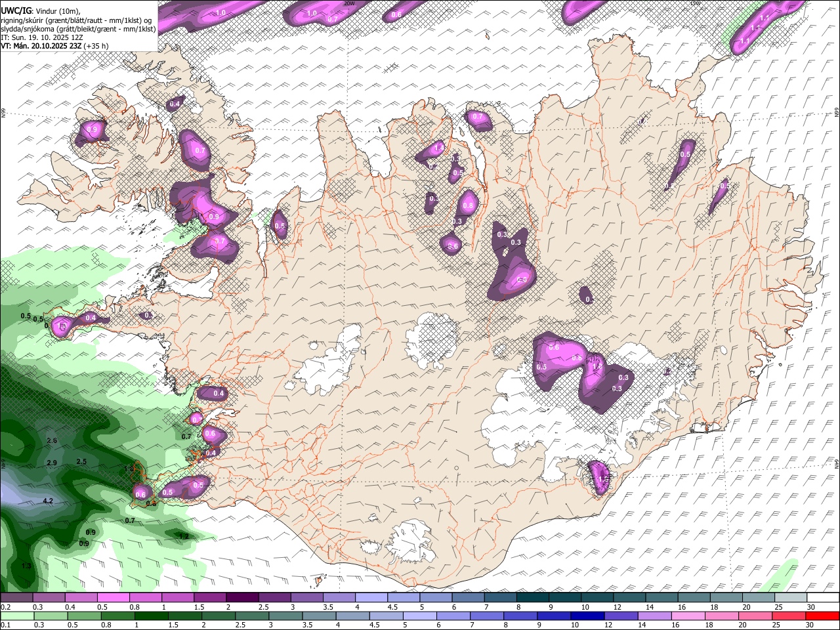Click the '1.3' rainfall value near bottom-left coast
The image size is (840, 630).
(x=26, y=566)
